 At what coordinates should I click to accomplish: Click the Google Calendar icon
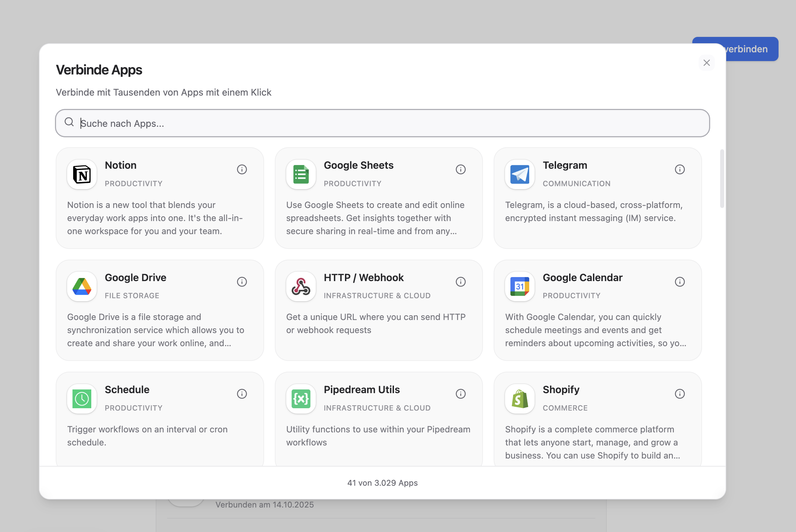click(520, 286)
